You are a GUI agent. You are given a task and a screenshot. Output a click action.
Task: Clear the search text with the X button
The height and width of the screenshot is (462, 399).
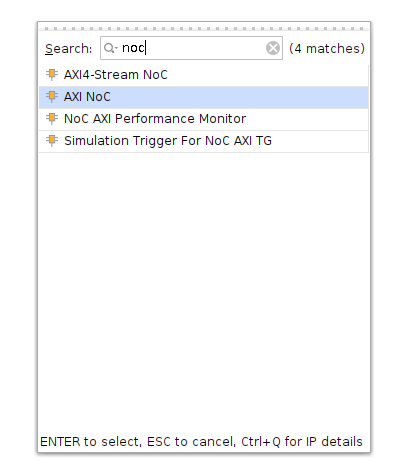point(273,48)
